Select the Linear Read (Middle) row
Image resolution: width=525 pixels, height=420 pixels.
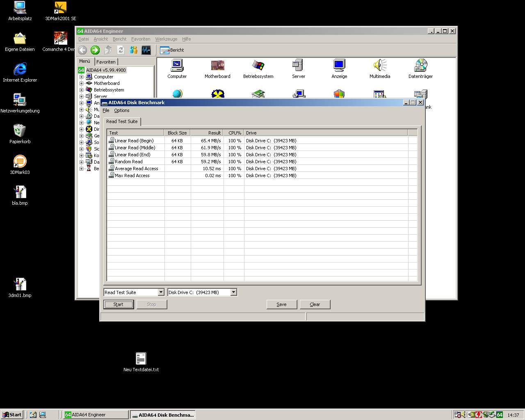pyautogui.click(x=262, y=148)
